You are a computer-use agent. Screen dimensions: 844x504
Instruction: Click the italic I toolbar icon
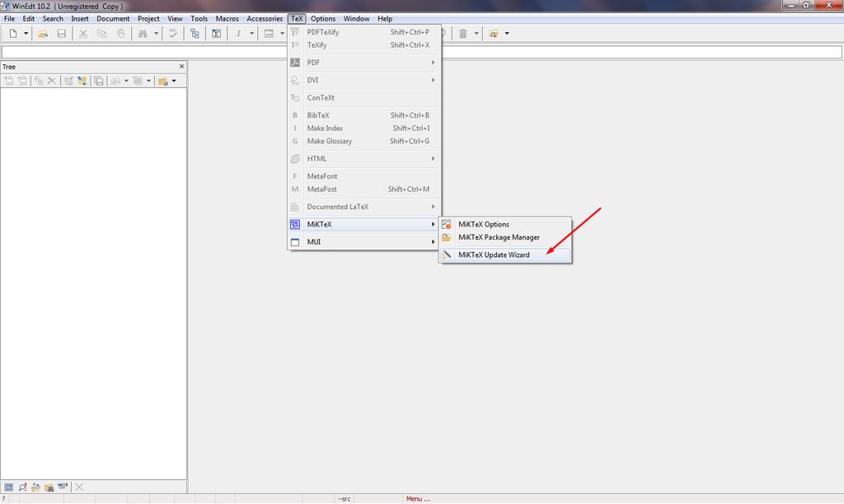(238, 33)
